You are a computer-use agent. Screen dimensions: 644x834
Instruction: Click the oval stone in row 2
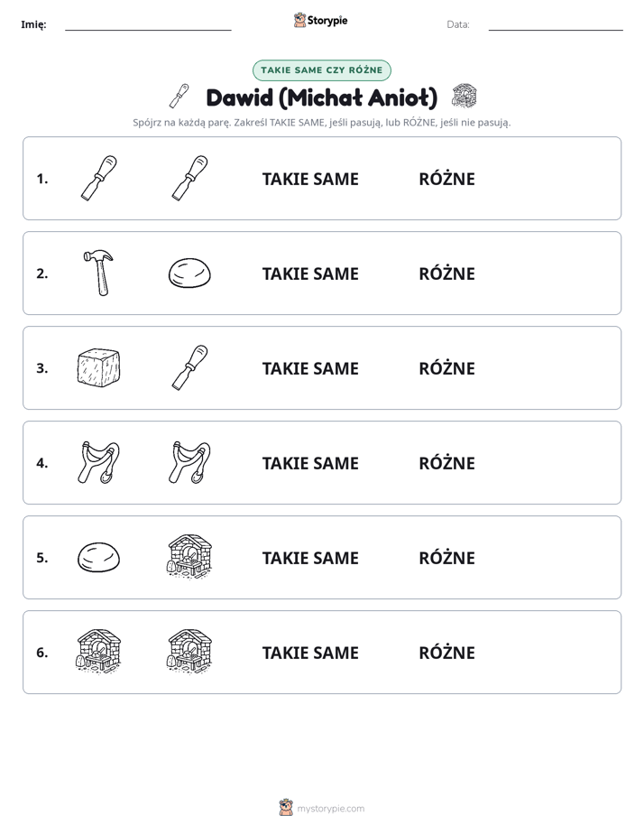coord(189,273)
